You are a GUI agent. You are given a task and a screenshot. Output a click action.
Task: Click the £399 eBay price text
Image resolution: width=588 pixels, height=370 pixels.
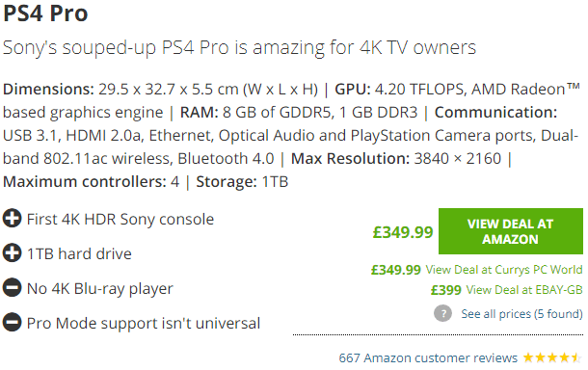click(446, 290)
